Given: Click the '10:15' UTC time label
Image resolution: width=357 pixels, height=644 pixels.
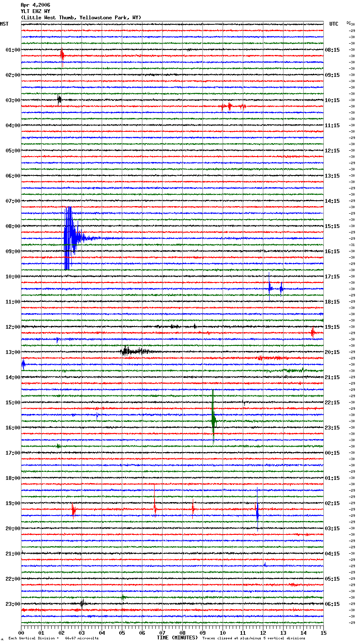Looking at the screenshot, I should (x=332, y=100).
